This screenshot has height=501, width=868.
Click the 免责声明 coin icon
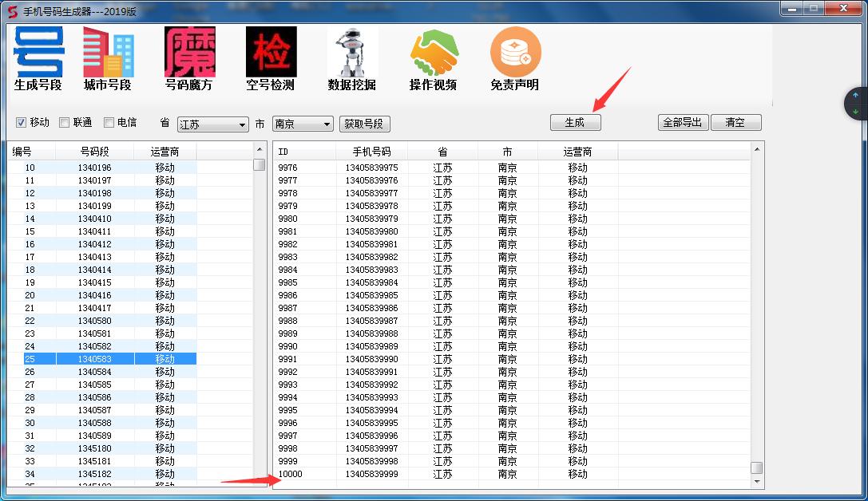[515, 53]
